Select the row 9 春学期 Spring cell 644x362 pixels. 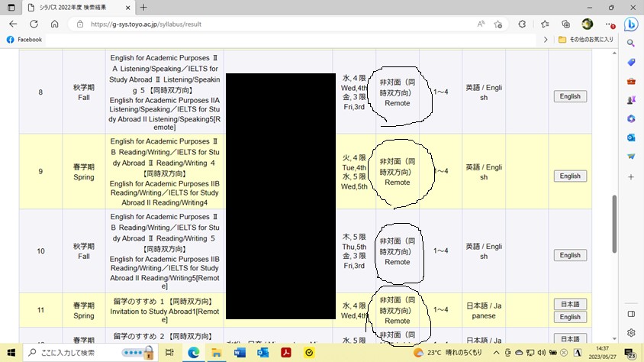pos(84,172)
